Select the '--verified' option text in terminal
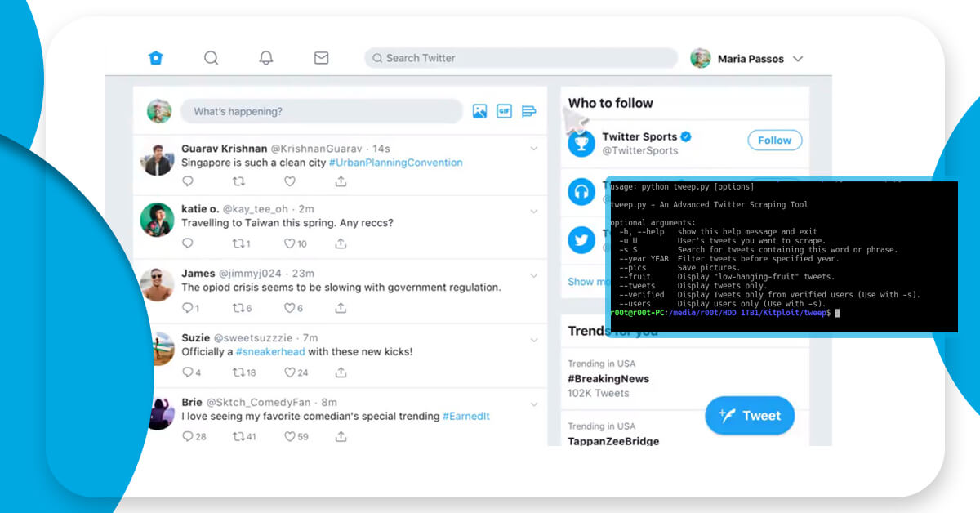980x513 pixels. pos(642,295)
